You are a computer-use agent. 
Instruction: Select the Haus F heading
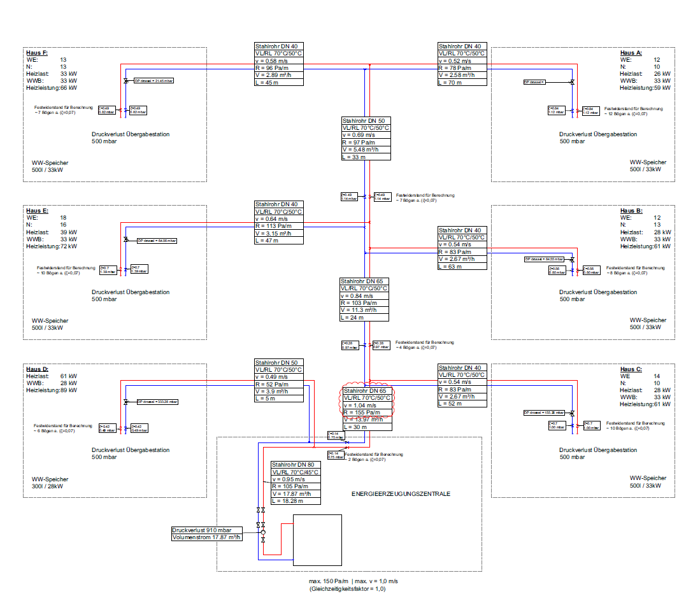coord(37,52)
